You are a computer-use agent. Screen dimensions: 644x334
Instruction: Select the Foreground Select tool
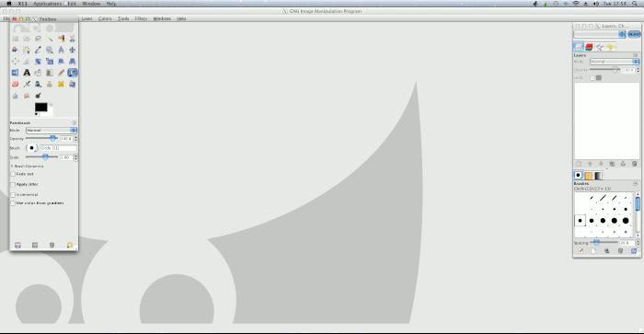pos(16,50)
